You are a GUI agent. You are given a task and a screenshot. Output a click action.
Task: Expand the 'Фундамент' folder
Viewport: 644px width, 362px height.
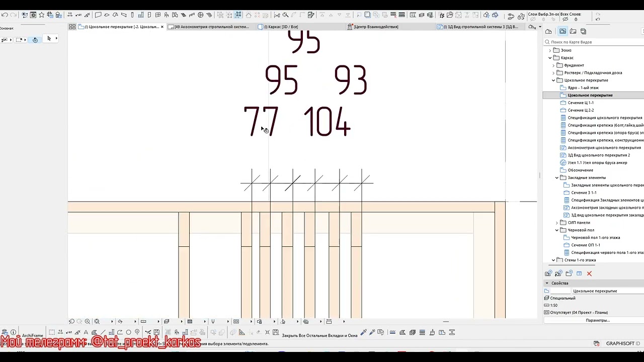[554, 65]
